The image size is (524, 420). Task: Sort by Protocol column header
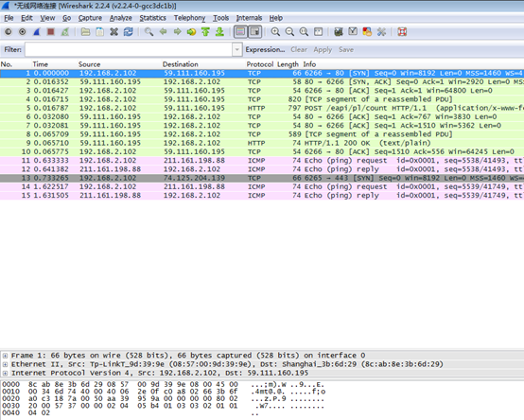coord(260,64)
